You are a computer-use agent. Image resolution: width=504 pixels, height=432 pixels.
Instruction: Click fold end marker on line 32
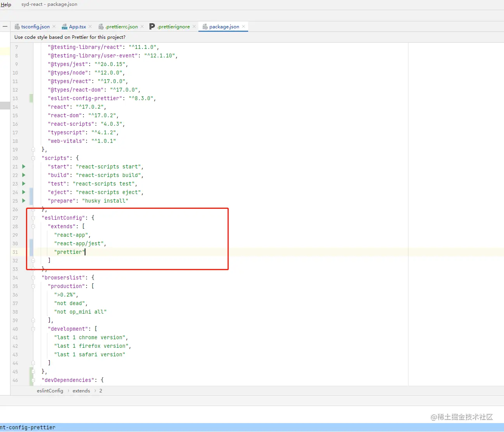33,260
